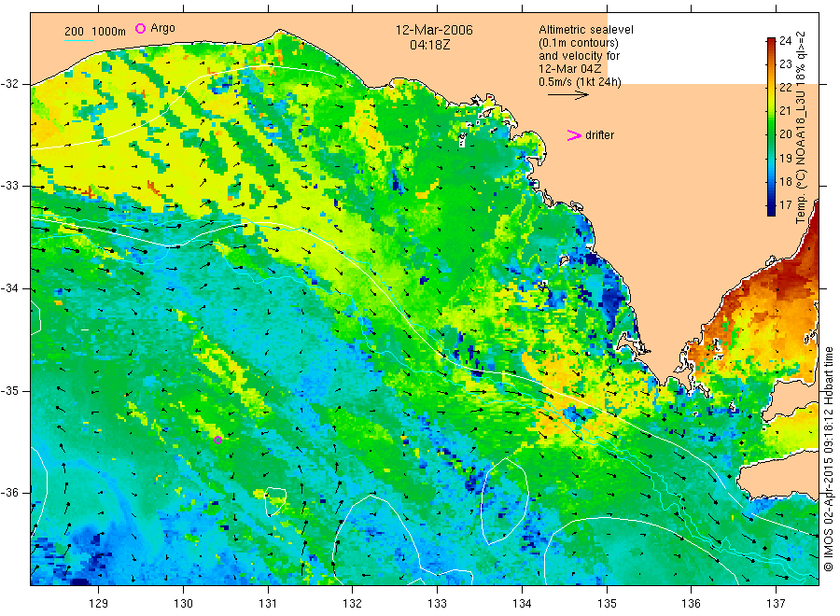Click the '200 1000m' depth legend text

click(95, 32)
